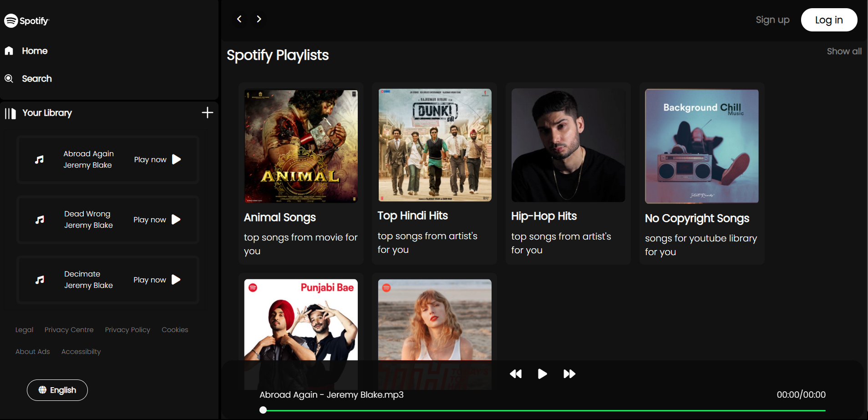The height and width of the screenshot is (420, 868).
Task: Add a new playlist with plus icon
Action: pos(208,113)
